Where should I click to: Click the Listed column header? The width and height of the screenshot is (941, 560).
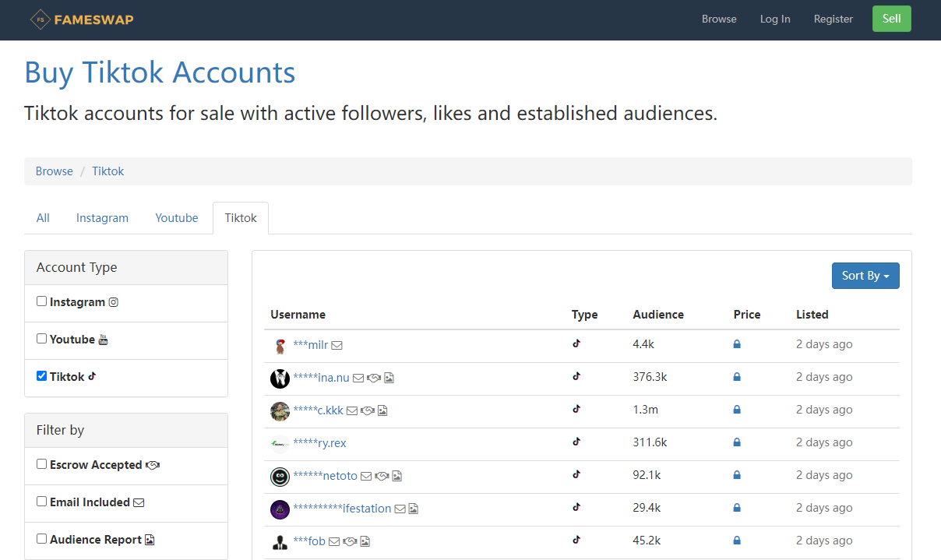pyautogui.click(x=812, y=315)
